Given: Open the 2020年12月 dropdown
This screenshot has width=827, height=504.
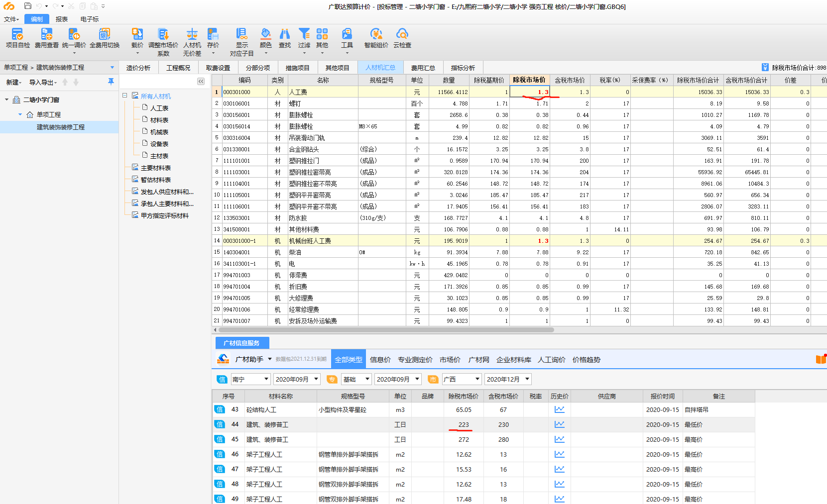Looking at the screenshot, I should coord(508,379).
